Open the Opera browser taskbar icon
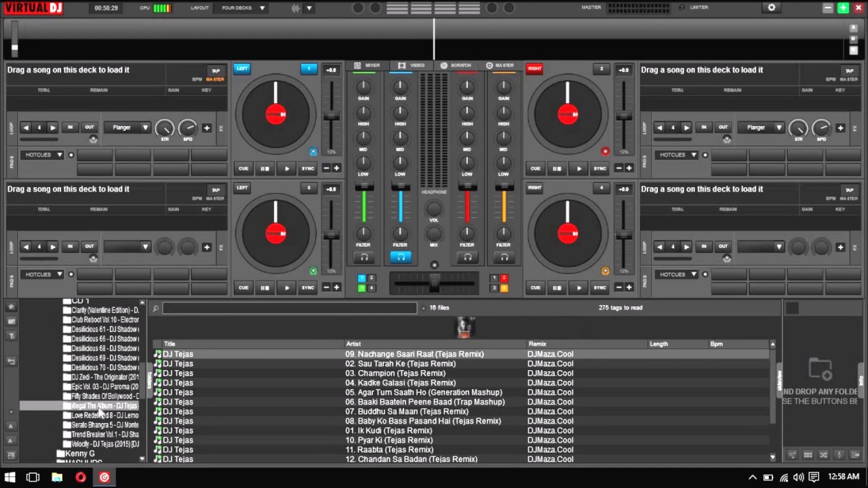The width and height of the screenshot is (868, 488). [x=81, y=477]
